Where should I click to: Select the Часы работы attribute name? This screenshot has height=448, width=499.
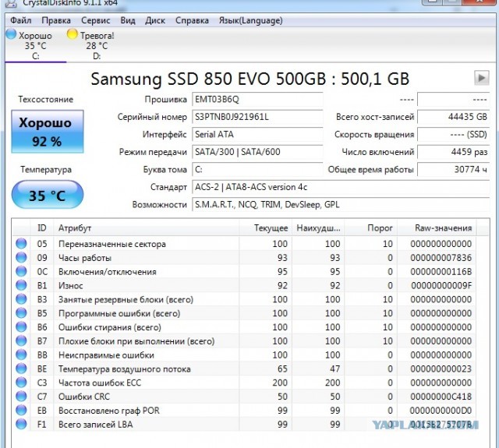(85, 258)
